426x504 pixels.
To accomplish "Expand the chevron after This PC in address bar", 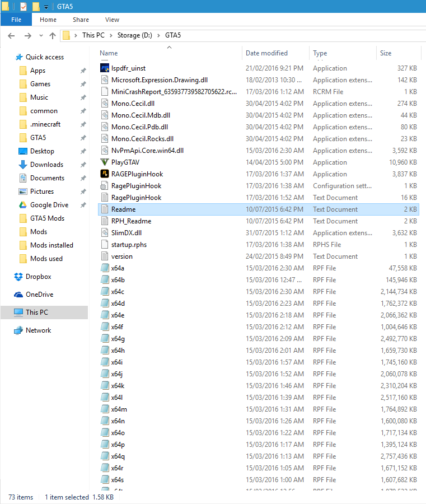I will pos(111,35).
